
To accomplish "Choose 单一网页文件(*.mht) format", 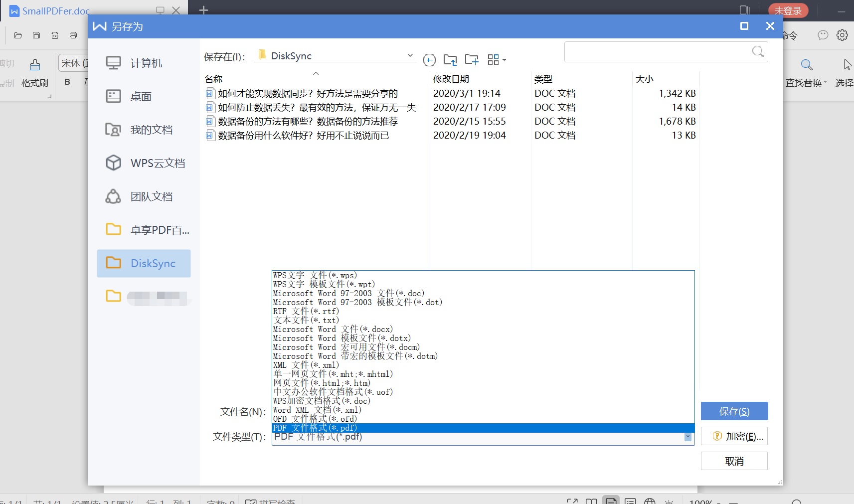I will point(483,374).
